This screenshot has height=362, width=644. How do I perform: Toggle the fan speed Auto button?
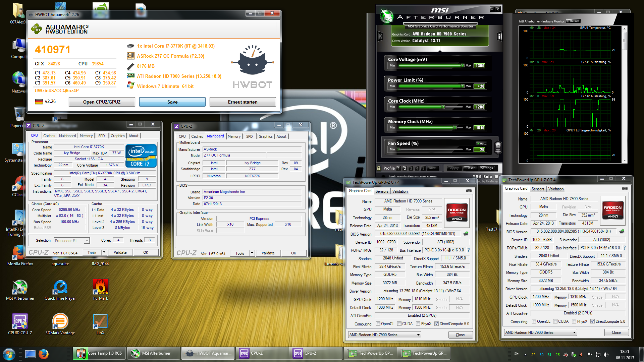482,143
